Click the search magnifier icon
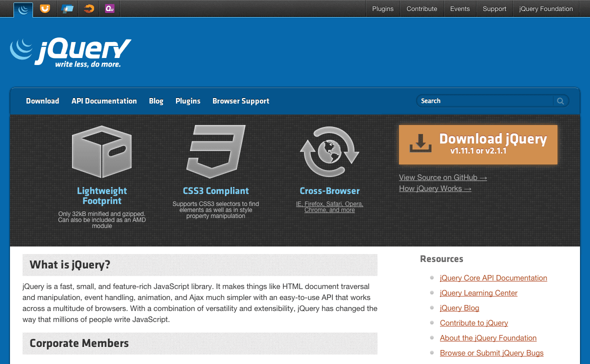This screenshot has width=590, height=364. 560,101
